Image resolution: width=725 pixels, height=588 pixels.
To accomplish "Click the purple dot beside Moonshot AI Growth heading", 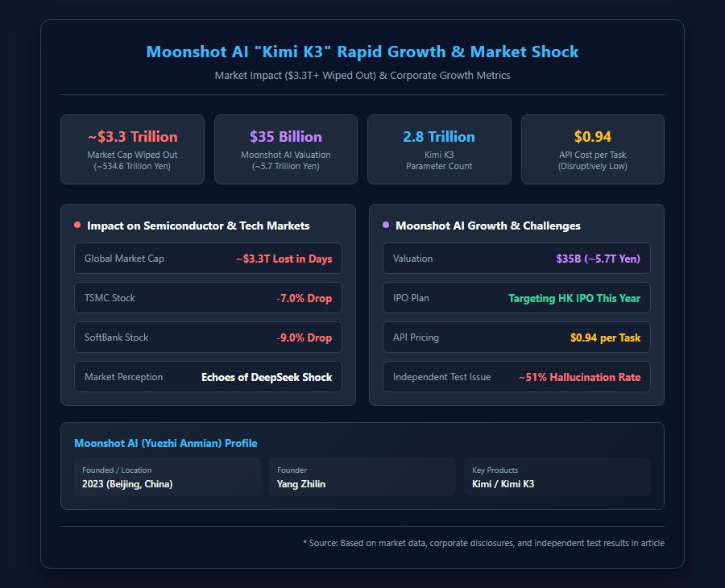I will click(386, 225).
